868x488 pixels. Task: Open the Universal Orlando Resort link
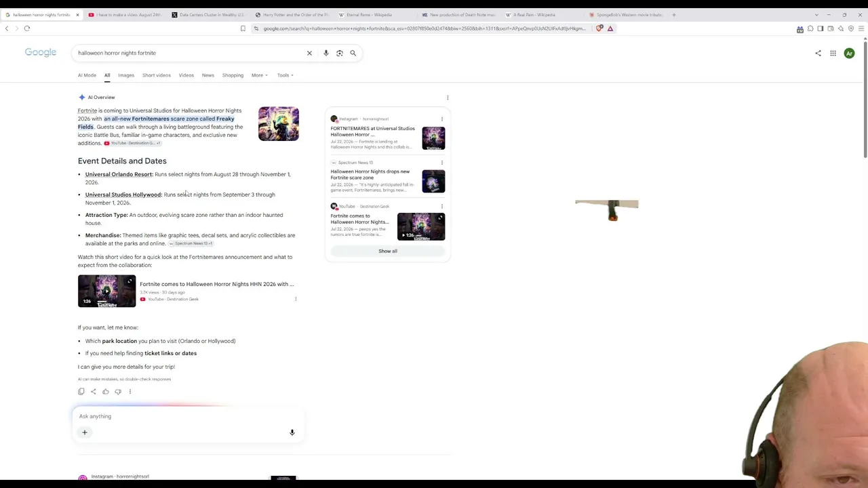pyautogui.click(x=119, y=174)
